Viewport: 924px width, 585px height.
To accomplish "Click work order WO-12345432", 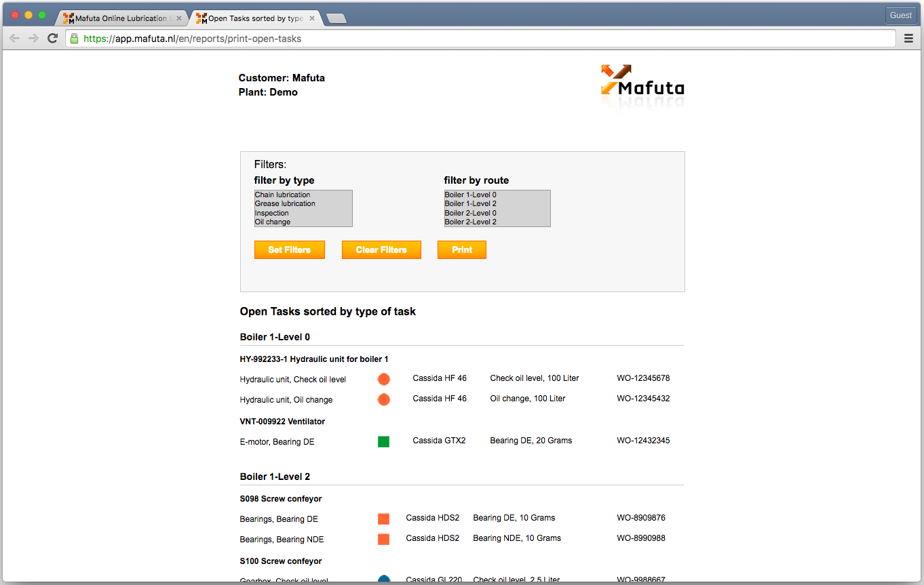I will [x=643, y=399].
